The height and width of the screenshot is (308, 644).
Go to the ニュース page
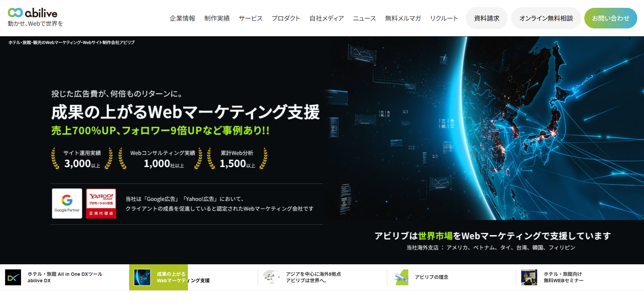click(365, 18)
